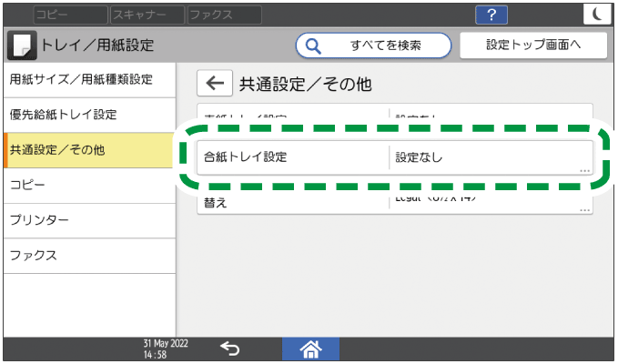Viewport: 618px width, 364px height.
Task: Tap the return arrow in the bottom bar
Action: (229, 349)
